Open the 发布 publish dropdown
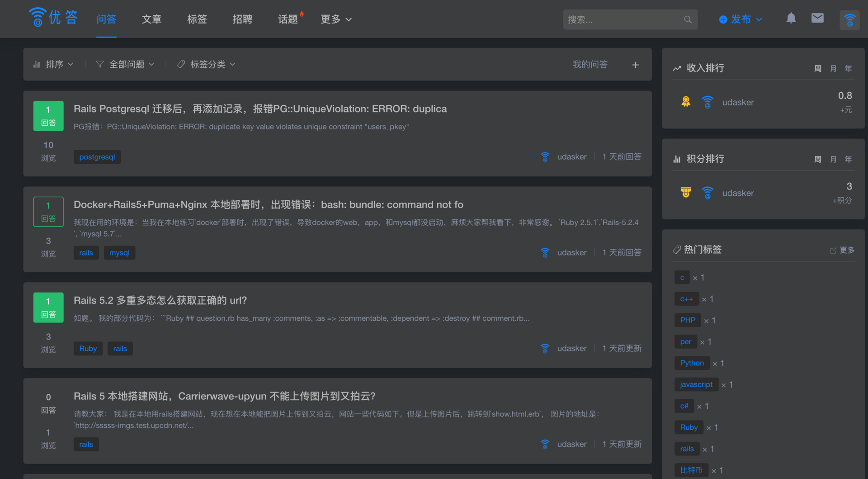The image size is (868, 479). pos(741,19)
